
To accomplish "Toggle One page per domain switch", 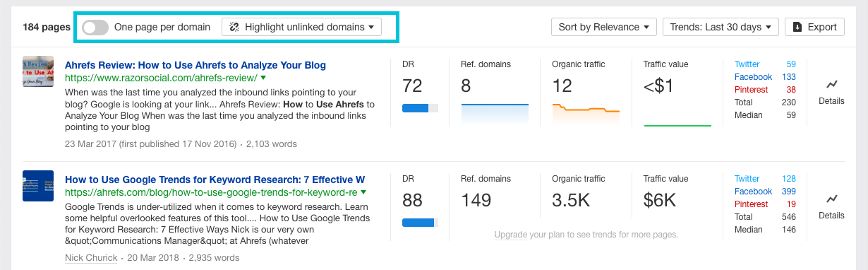I will (95, 28).
